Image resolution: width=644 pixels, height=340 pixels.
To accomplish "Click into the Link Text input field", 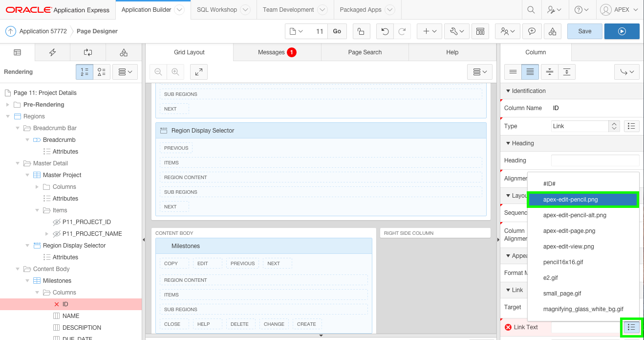I will pyautogui.click(x=586, y=327).
